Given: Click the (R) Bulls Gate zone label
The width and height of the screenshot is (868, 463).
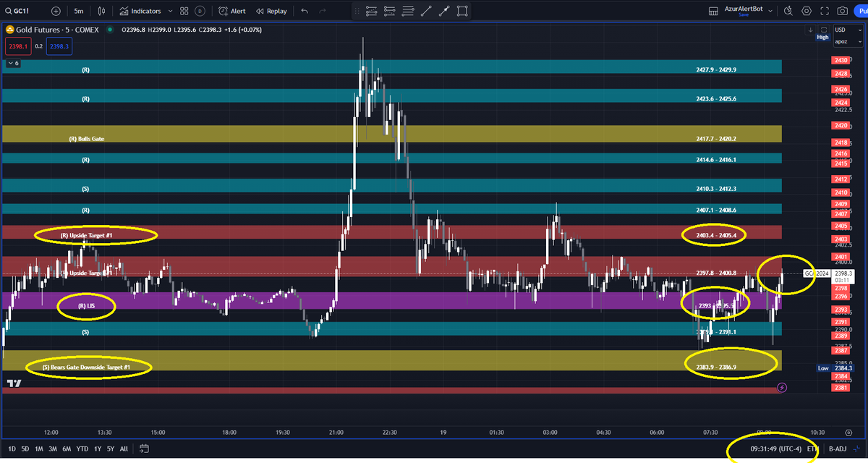Looking at the screenshot, I should (86, 138).
